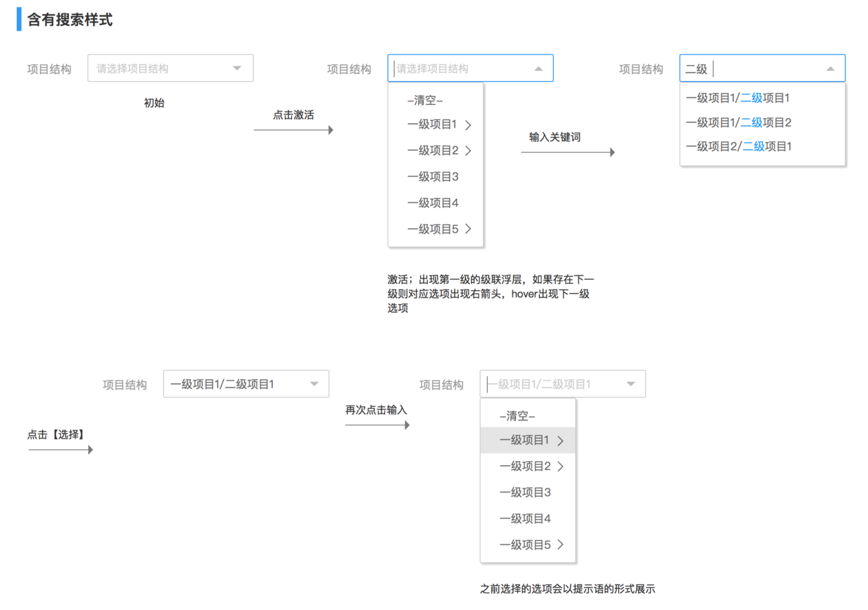Click the search field containing typed 二级
The width and height of the screenshot is (868, 610).
tap(762, 69)
